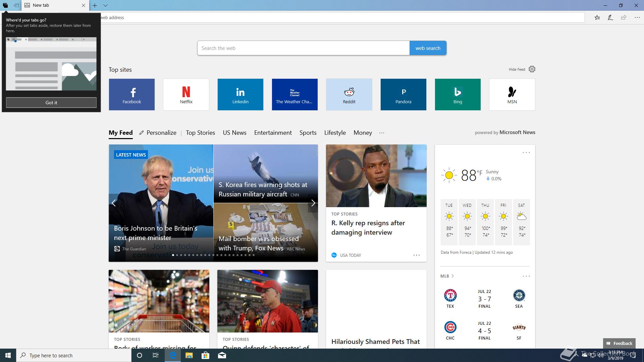Focus the Search the web field
This screenshot has width=644, height=362.
pos(303,48)
